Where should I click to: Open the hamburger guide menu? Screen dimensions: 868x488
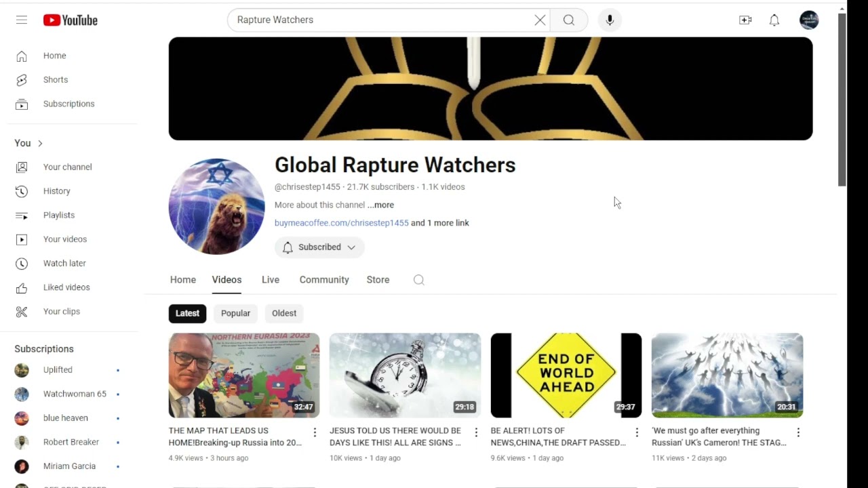[22, 20]
